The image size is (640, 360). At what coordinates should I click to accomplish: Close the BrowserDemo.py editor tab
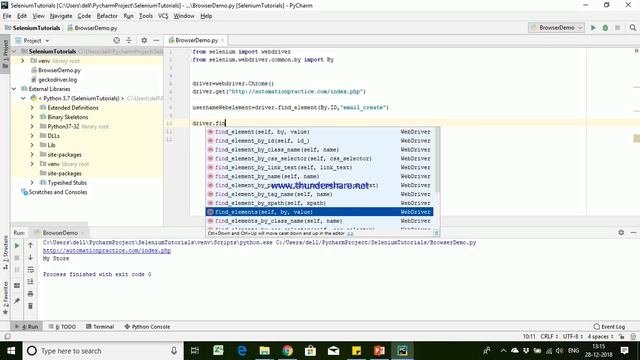point(222,40)
